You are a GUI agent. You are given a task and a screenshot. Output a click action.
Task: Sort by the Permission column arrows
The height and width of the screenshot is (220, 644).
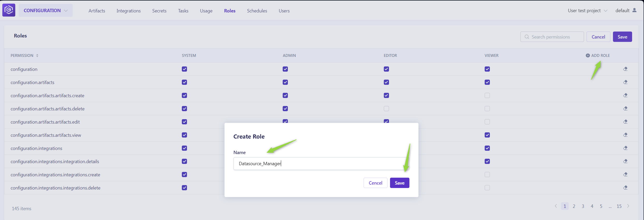pyautogui.click(x=37, y=56)
